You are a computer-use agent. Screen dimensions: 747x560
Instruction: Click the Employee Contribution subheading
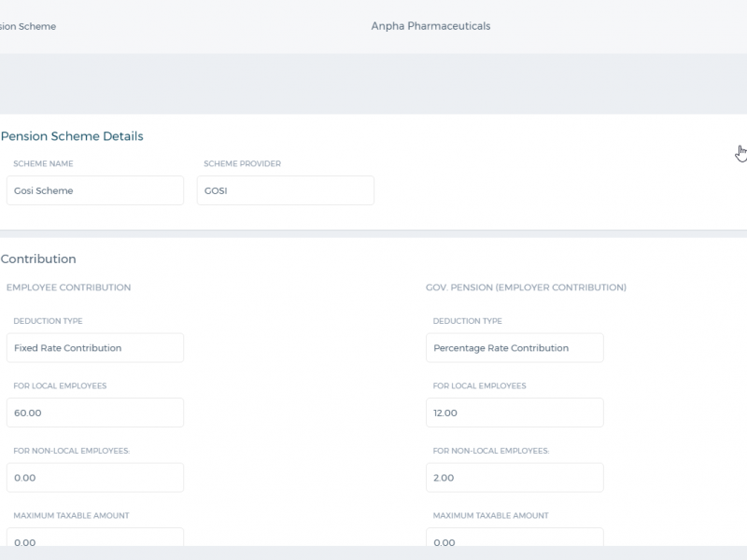coord(68,287)
